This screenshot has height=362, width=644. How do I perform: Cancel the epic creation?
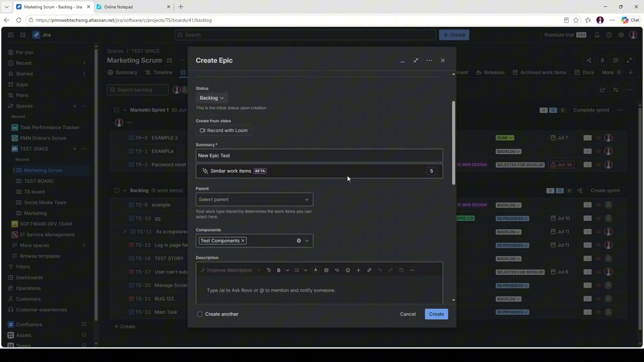click(408, 314)
